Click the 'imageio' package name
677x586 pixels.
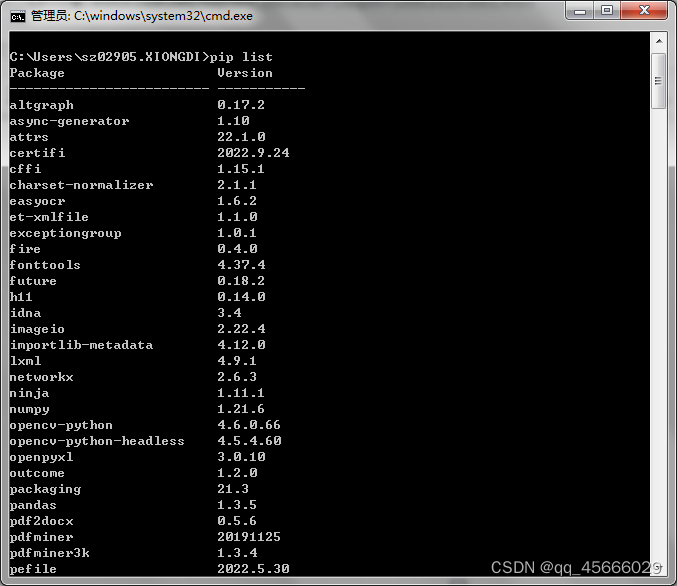(37, 329)
